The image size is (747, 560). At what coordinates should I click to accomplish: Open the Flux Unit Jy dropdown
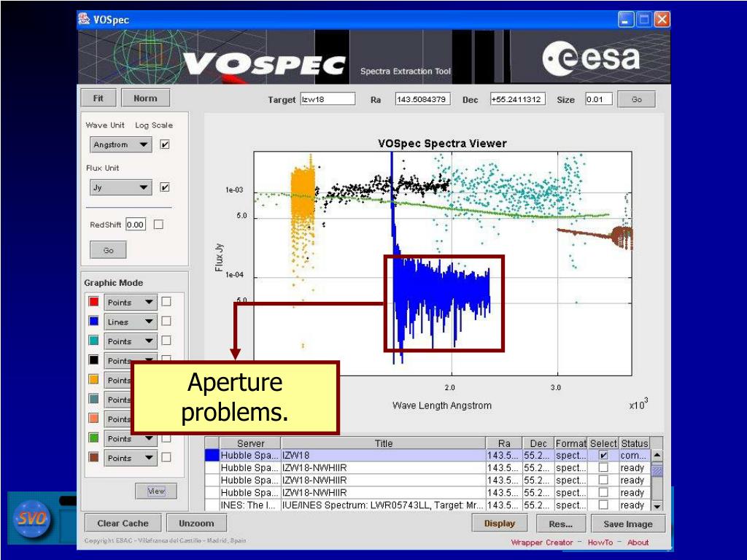pyautogui.click(x=121, y=187)
